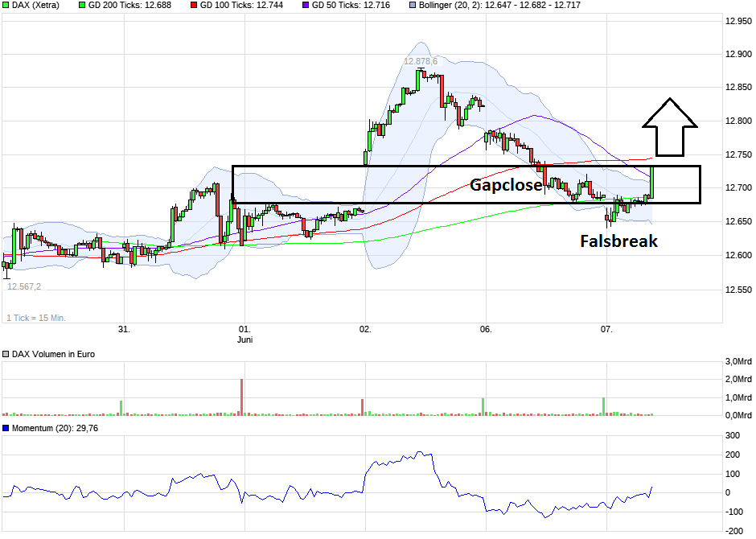Click the gray DAX Volumen legend swatch

6,354
